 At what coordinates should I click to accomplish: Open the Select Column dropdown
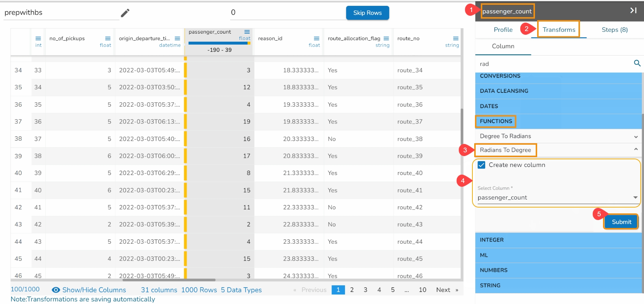click(635, 198)
